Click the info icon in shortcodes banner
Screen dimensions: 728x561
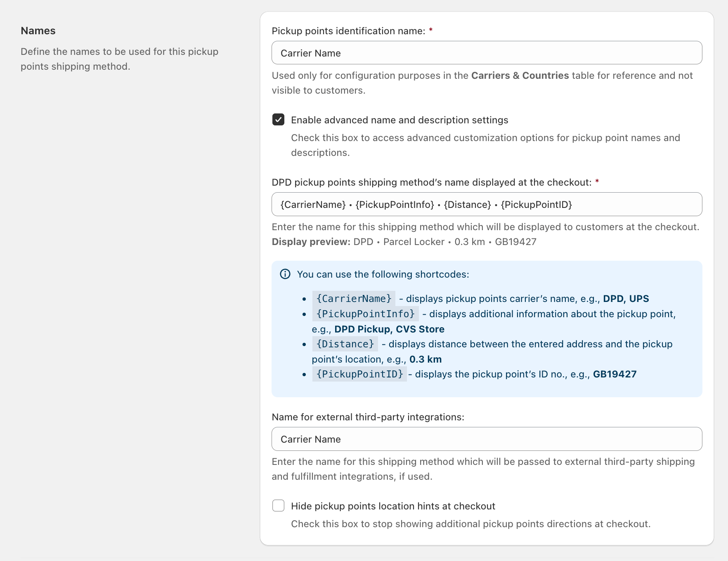285,274
